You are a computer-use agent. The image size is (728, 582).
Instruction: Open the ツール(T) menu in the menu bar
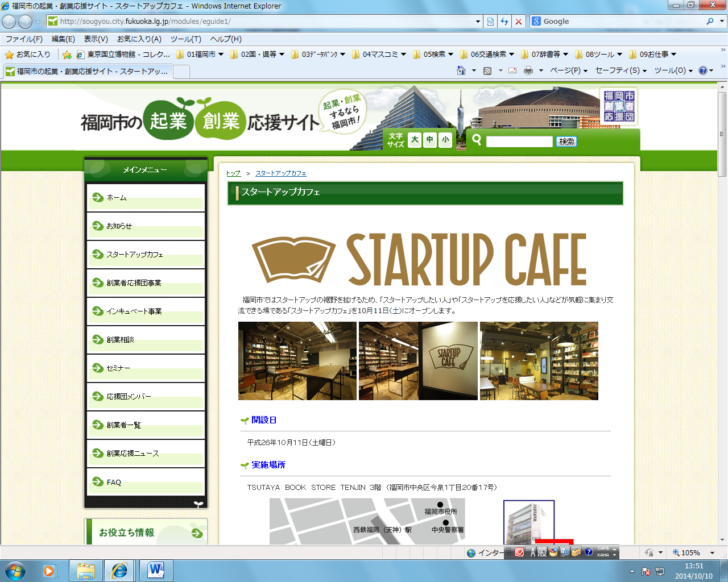[185, 39]
